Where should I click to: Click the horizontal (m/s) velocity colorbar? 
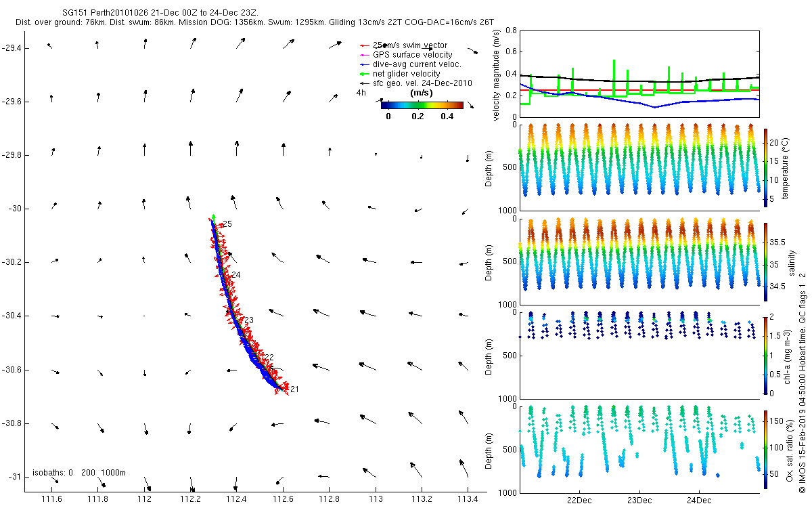tap(422, 105)
